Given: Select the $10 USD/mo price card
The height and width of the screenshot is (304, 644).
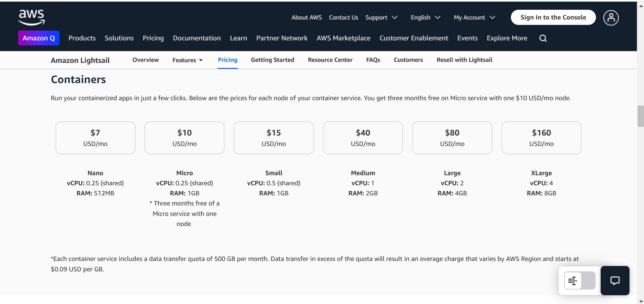Looking at the screenshot, I should click(x=185, y=138).
